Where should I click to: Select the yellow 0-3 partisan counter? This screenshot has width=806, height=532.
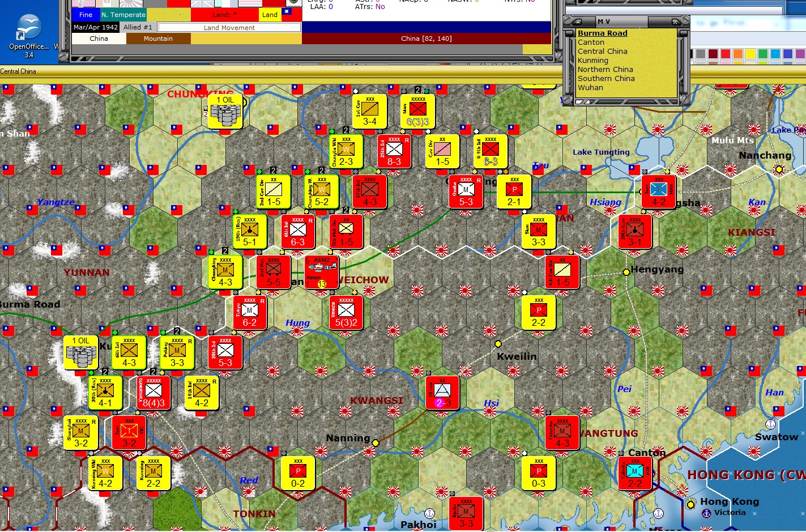(x=539, y=473)
